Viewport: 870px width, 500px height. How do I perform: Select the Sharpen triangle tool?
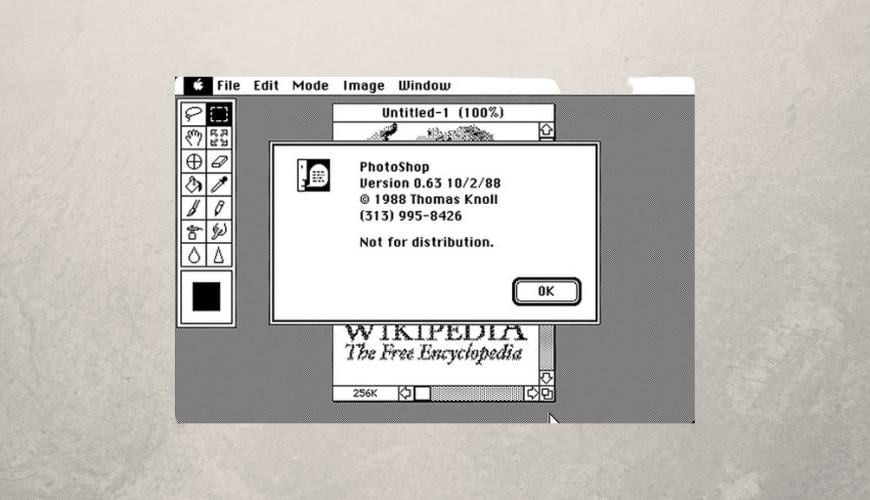[219, 255]
